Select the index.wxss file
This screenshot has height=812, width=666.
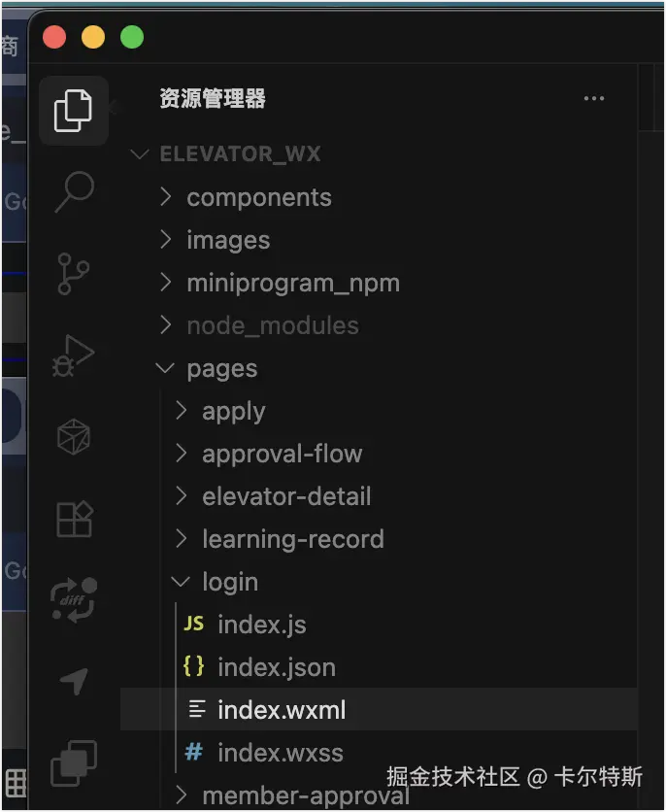[x=280, y=753]
